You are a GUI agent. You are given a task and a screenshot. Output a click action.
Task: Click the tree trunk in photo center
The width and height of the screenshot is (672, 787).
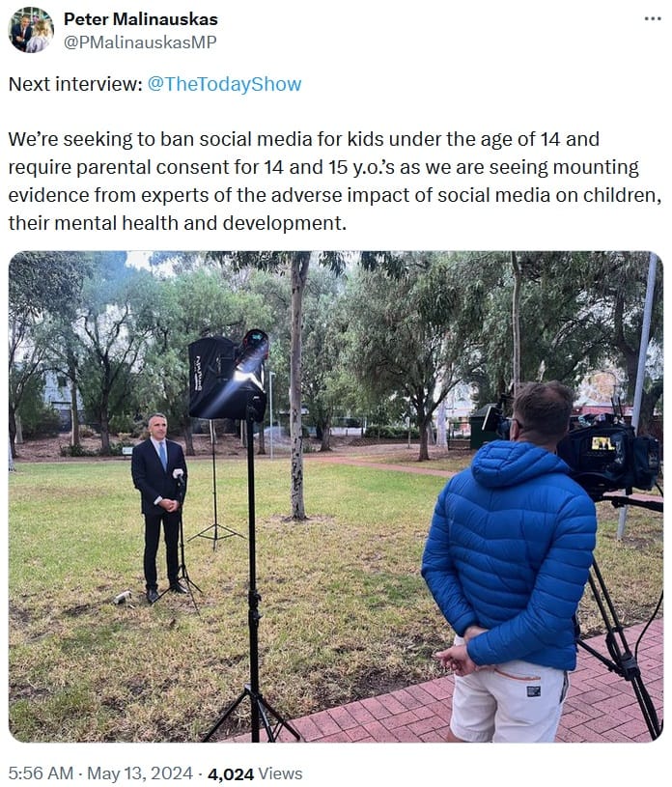point(298,386)
